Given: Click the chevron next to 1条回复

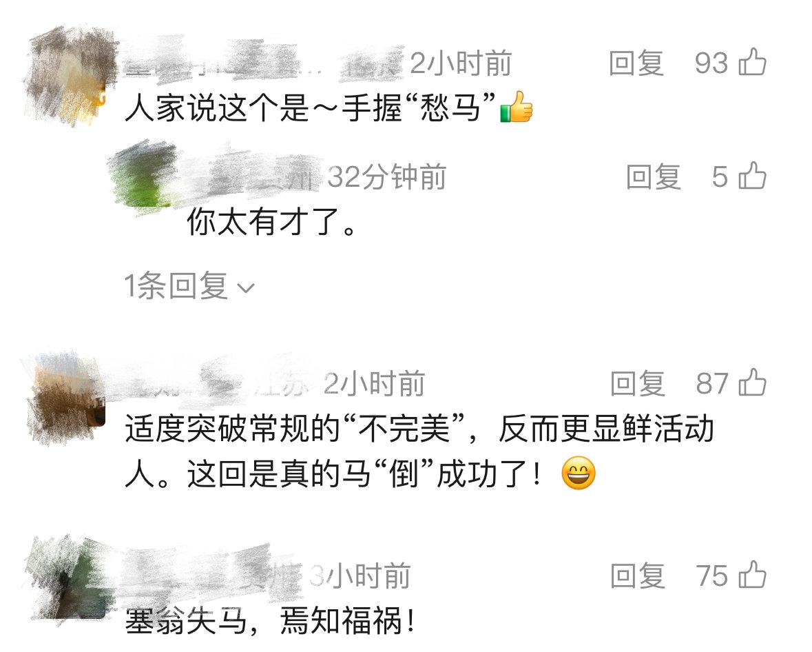Looking at the screenshot, I should (245, 287).
